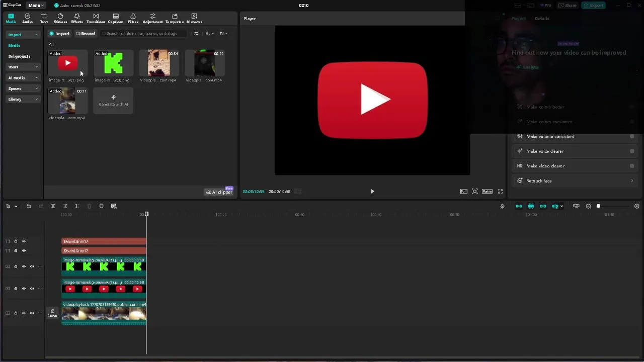Viewport: 644px width, 362px height.
Task: Open the Filters panel
Action: click(x=133, y=18)
